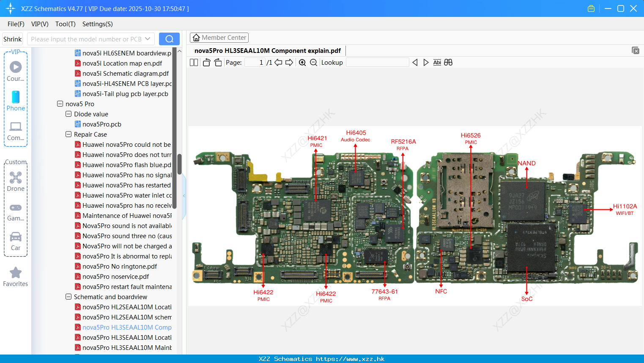Open Nova5Pro will not be charged file
Image resolution: width=644 pixels, height=363 pixels.
(x=123, y=246)
